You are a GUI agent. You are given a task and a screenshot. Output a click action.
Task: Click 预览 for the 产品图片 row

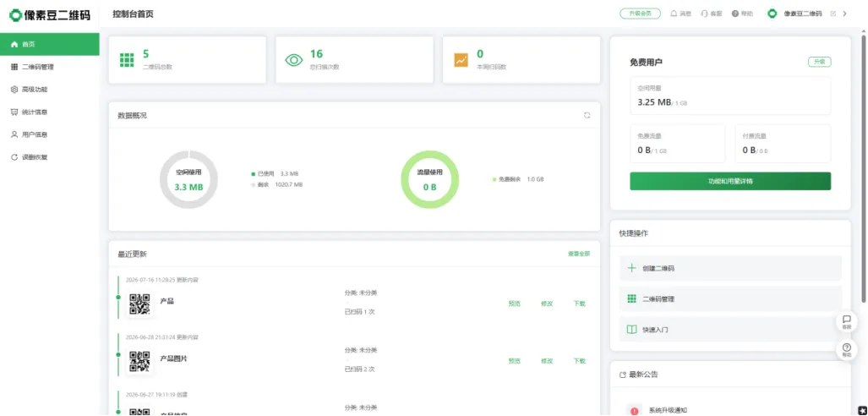click(x=514, y=360)
